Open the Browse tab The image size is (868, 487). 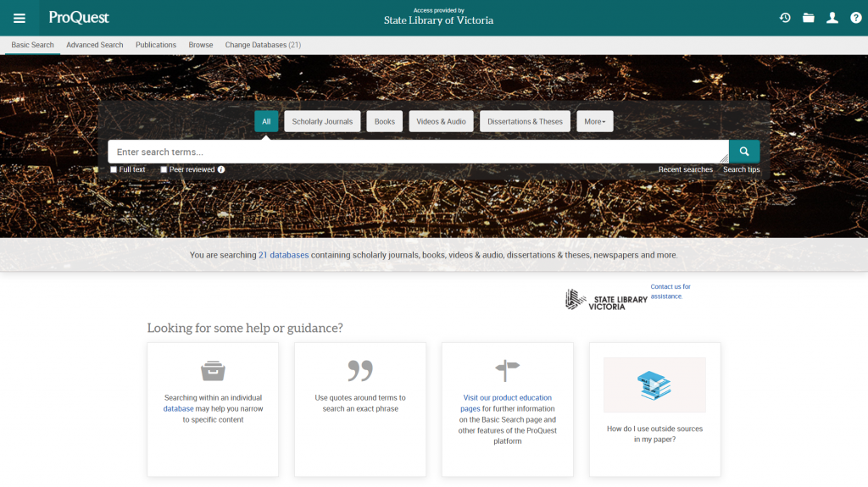(201, 45)
